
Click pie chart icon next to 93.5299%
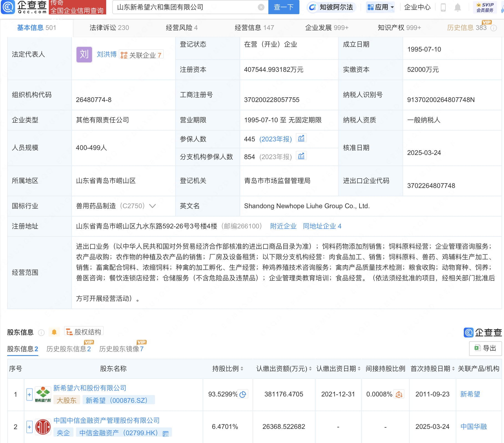[x=243, y=394]
